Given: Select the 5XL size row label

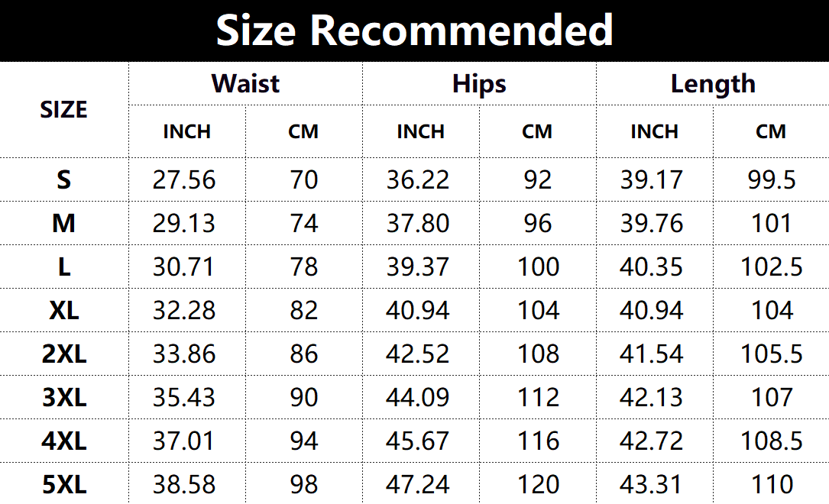Looking at the screenshot, I should tap(63, 484).
